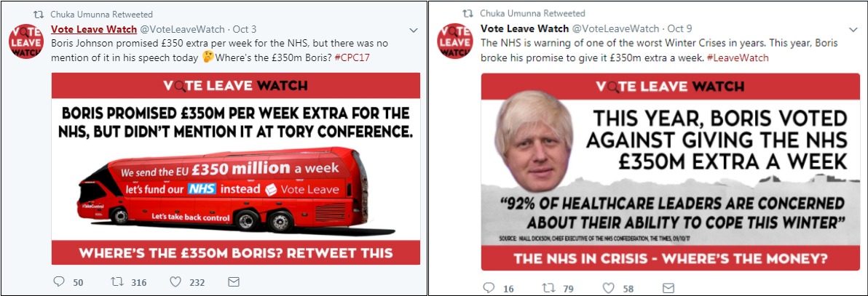868x296 pixels.
Task: Click the Oct 3 timestamp
Action: click(244, 29)
